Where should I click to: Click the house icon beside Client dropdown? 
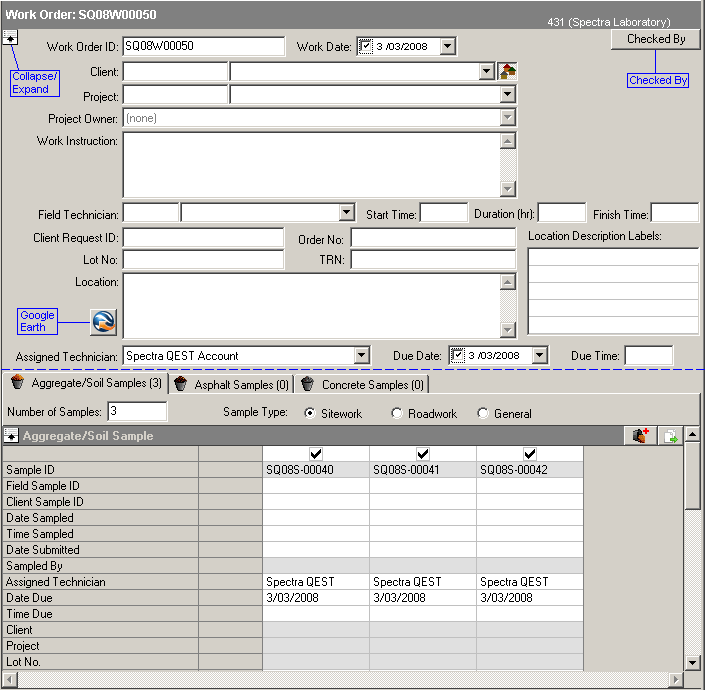point(508,71)
